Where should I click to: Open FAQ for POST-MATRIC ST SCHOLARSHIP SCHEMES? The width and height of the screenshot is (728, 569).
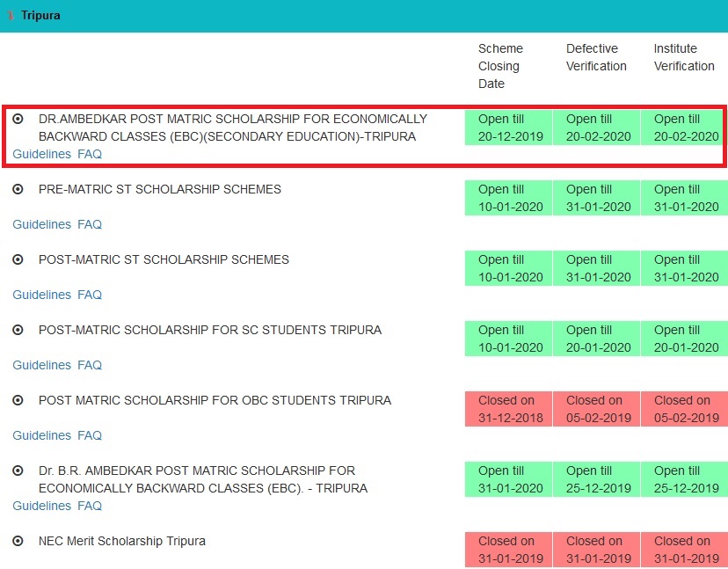(90, 295)
